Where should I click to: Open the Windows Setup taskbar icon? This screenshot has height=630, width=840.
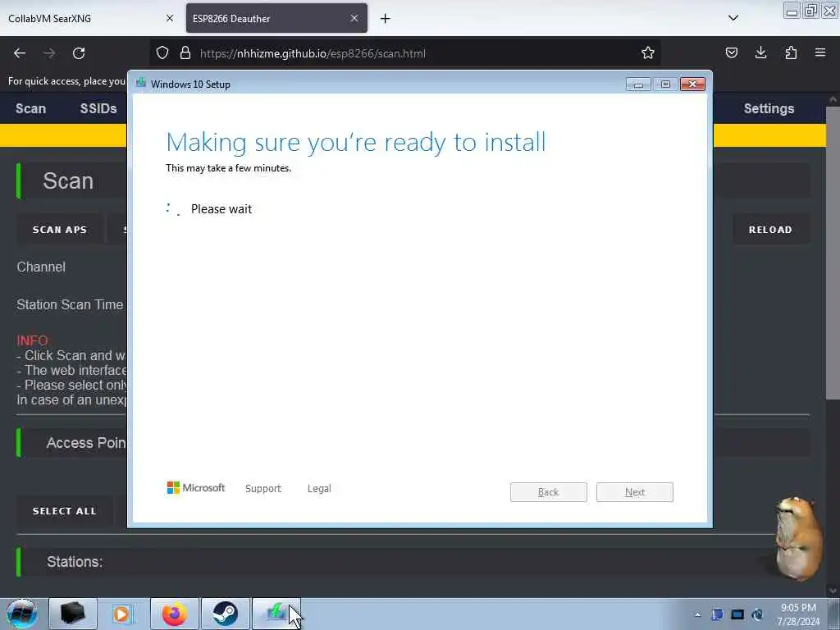276,614
